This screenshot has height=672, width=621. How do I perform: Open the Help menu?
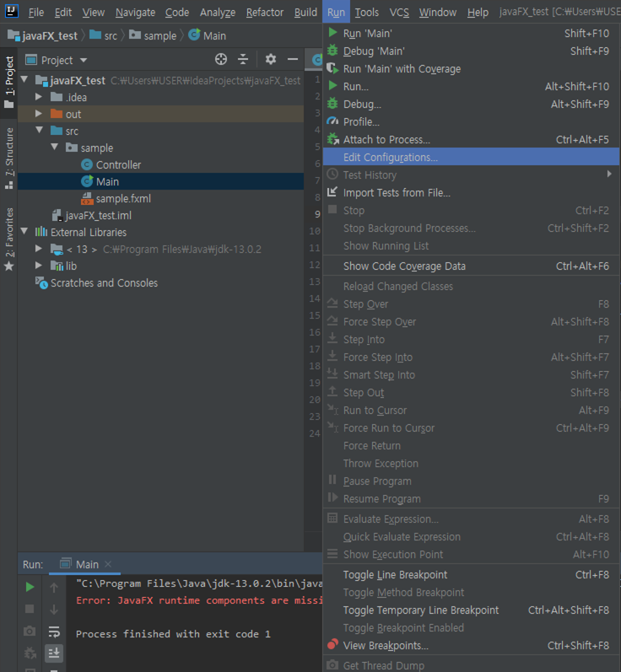click(478, 13)
